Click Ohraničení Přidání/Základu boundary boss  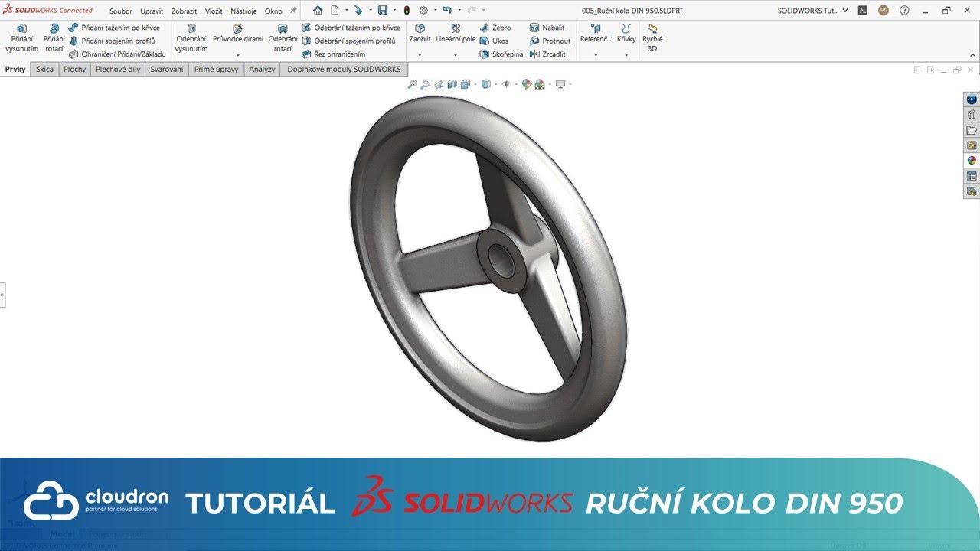pyautogui.click(x=117, y=54)
